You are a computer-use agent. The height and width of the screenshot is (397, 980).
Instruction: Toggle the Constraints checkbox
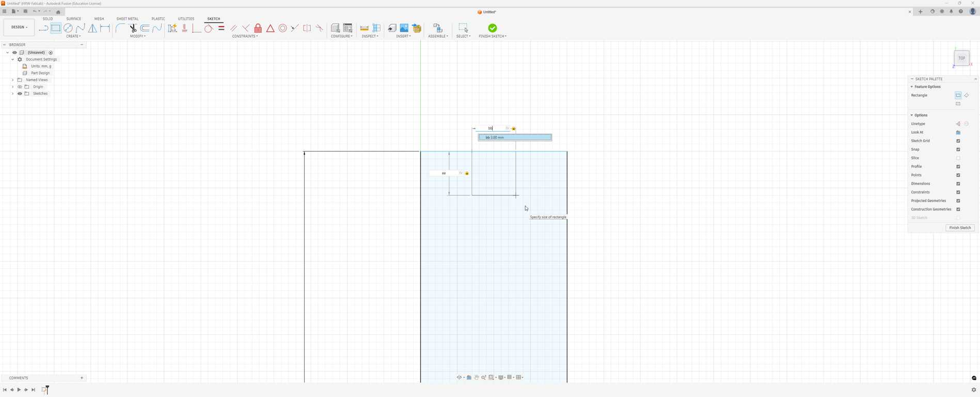(x=958, y=192)
